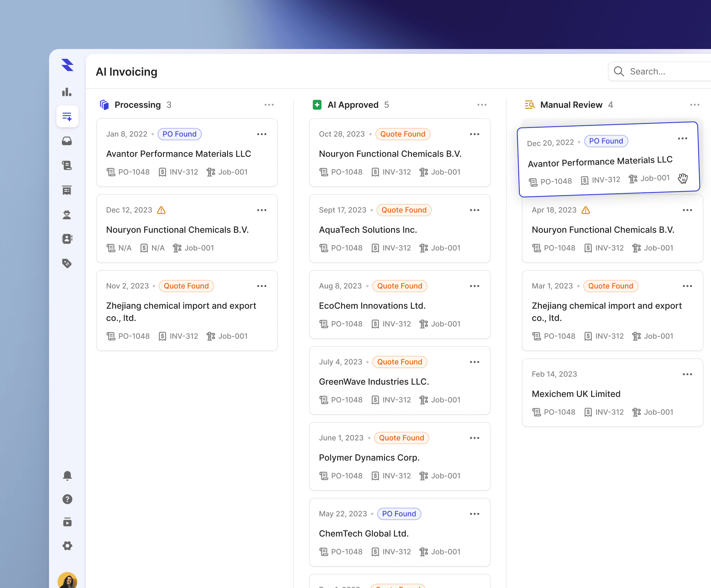
Task: Open the hard-hat worker sidebar icon
Action: (x=67, y=215)
